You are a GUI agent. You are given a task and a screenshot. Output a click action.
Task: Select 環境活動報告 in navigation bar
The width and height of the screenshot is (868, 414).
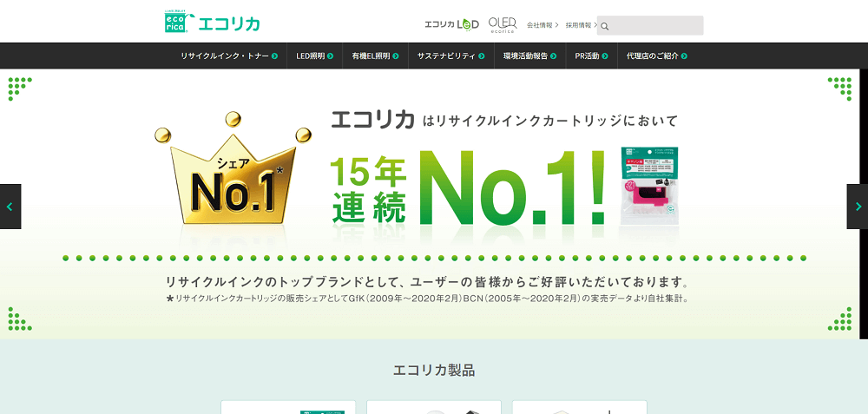529,56
